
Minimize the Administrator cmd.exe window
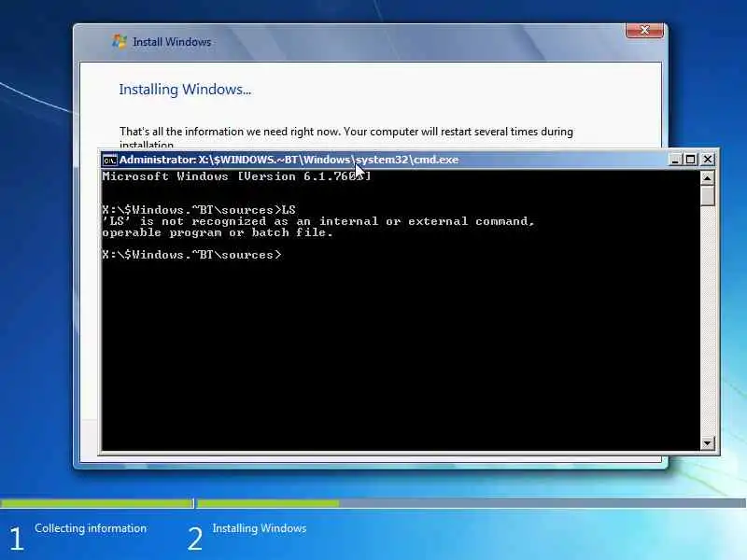[674, 160]
